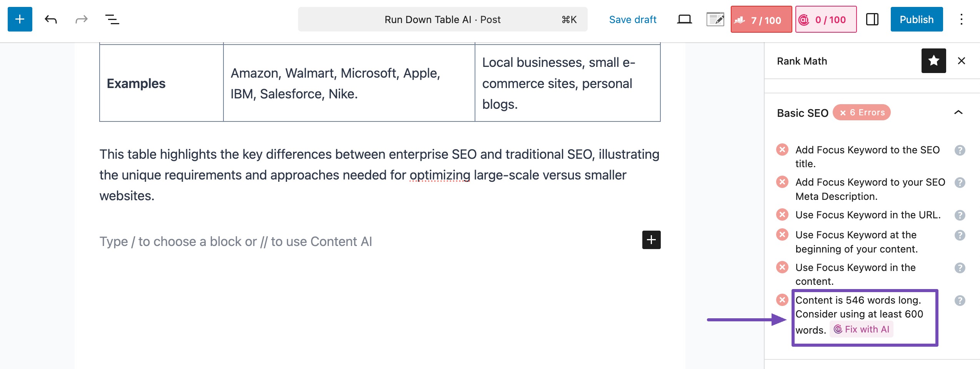Open Rank Math SEO score 7/100
Screen dimensions: 980x369
pyautogui.click(x=761, y=20)
